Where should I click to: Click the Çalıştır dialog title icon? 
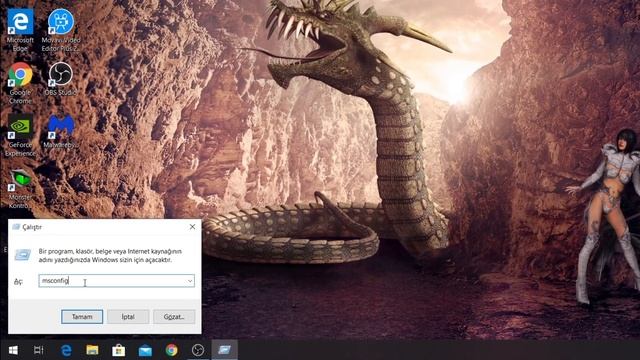(x=16, y=227)
